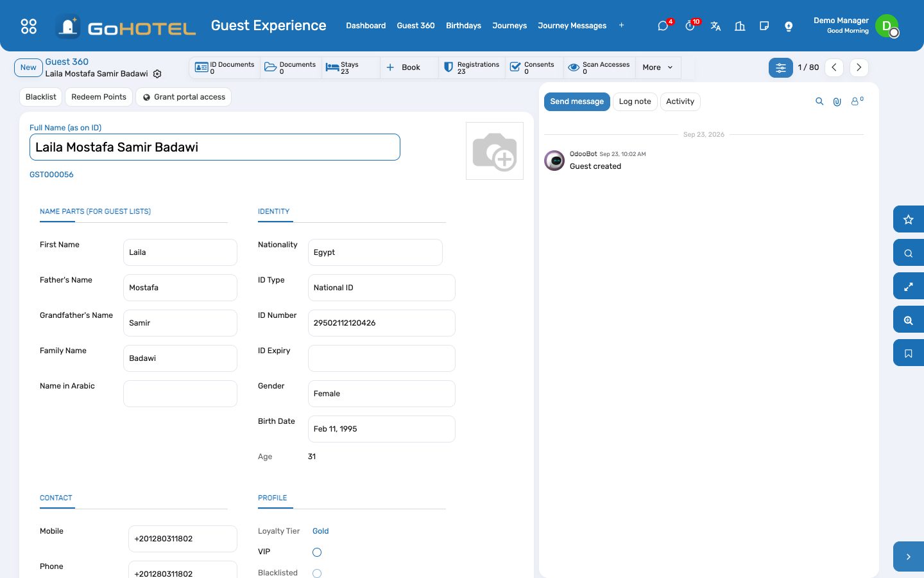Expand the bottom-right chevron panel
924x578 pixels.
[909, 557]
